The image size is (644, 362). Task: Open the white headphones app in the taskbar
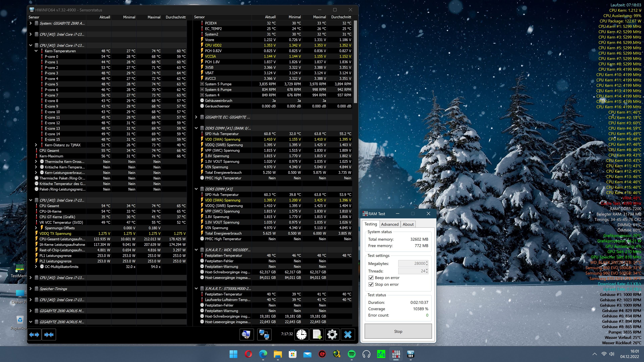(x=366, y=354)
